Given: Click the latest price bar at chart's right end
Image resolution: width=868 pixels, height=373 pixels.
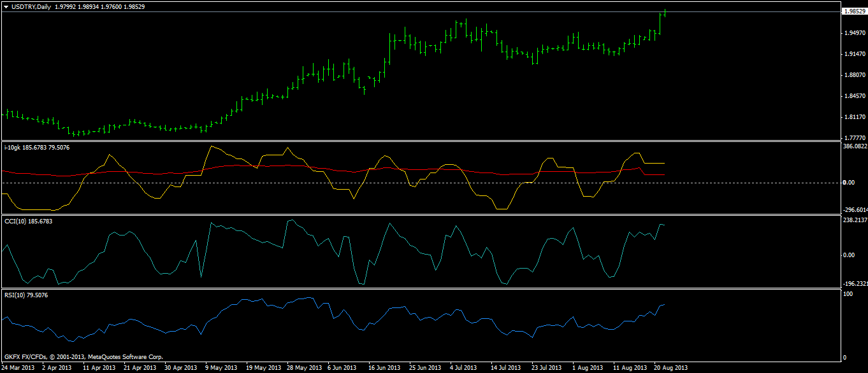Looking at the screenshot, I should point(665,13).
